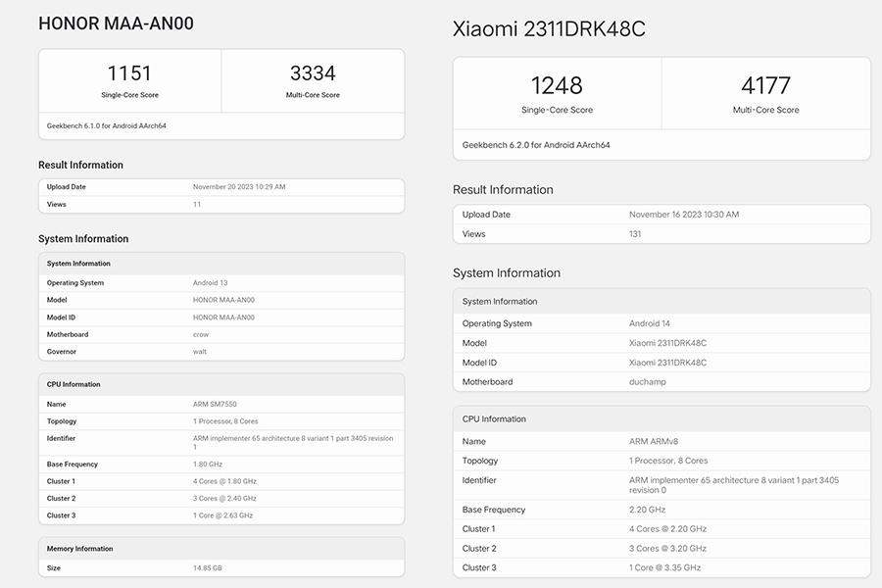Click the "November 20 2023 10:29 AM" upload date
This screenshot has height=588, width=882.
pos(239,187)
